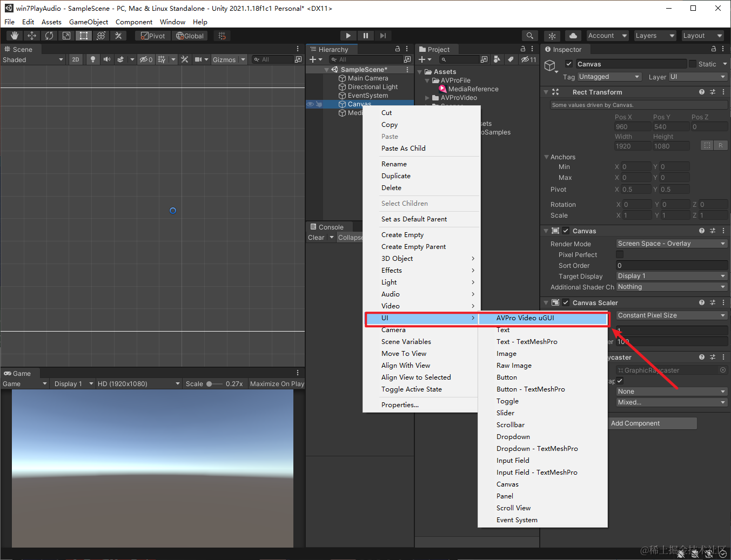This screenshot has width=731, height=560.
Task: Select the Rotate tool
Action: (49, 36)
